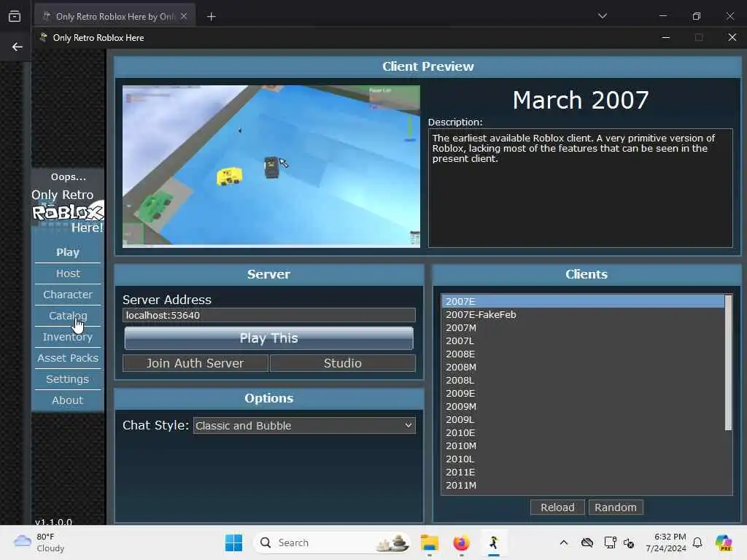Open a new browser tab
The width and height of the screenshot is (747, 560).
(x=212, y=17)
